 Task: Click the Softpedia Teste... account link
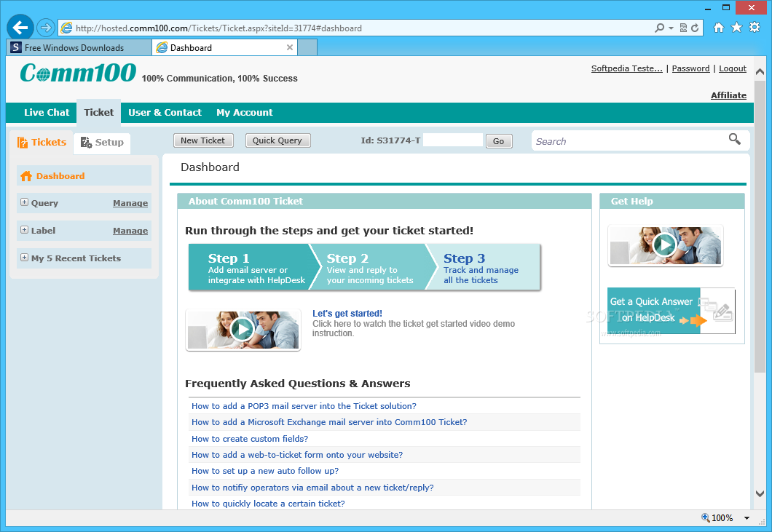(x=627, y=68)
